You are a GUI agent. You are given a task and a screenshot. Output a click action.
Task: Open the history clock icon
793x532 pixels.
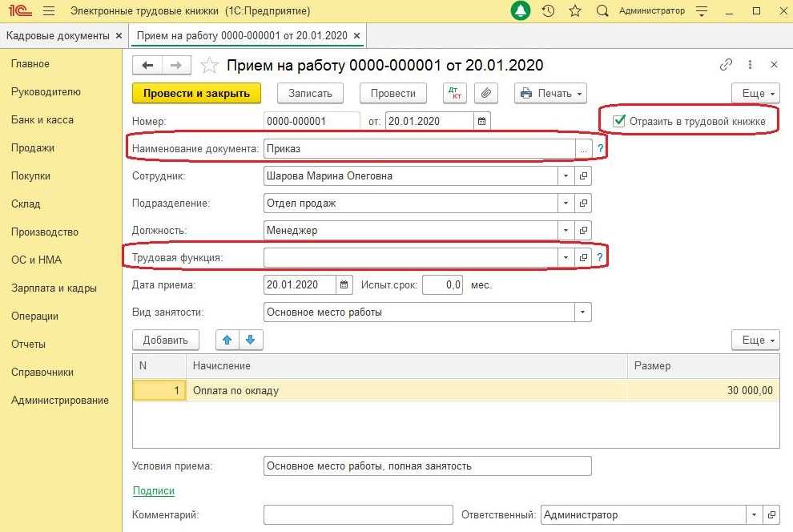(x=548, y=11)
